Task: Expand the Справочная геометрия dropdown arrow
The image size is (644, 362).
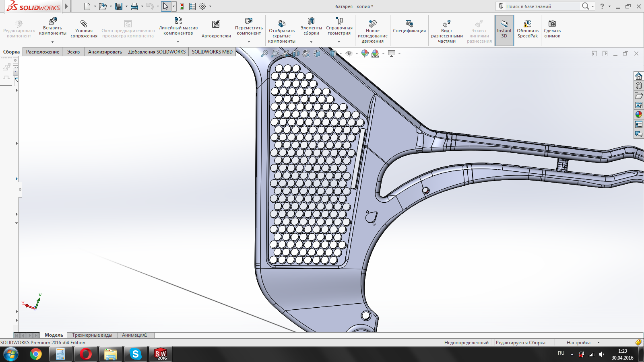Action: pos(339,42)
